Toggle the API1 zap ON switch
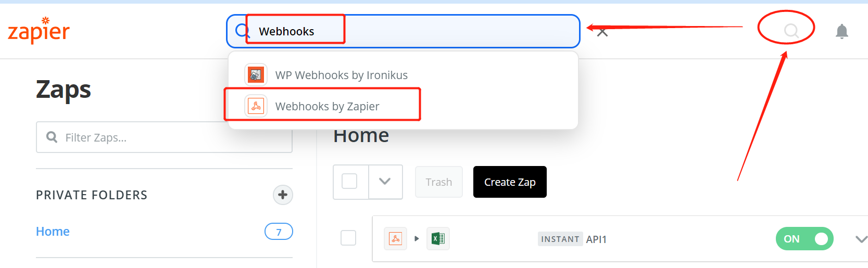Screen dimensions: 868x268 pyautogui.click(x=804, y=239)
